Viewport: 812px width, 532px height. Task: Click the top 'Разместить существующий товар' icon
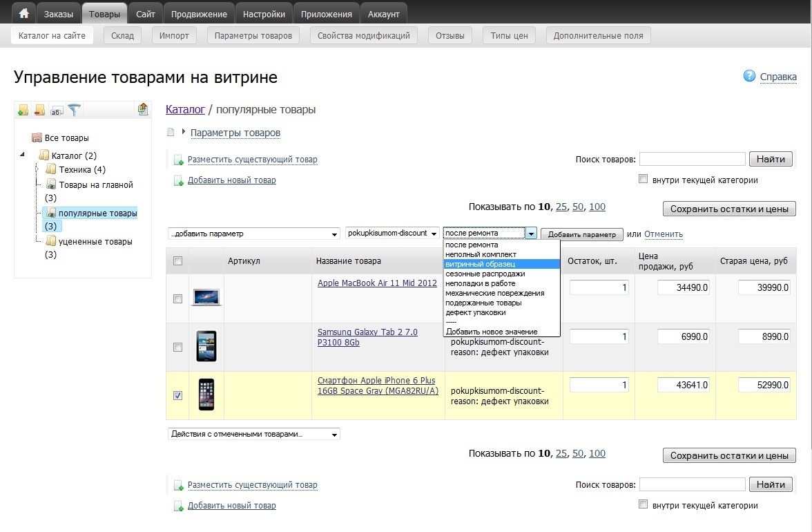(179, 160)
